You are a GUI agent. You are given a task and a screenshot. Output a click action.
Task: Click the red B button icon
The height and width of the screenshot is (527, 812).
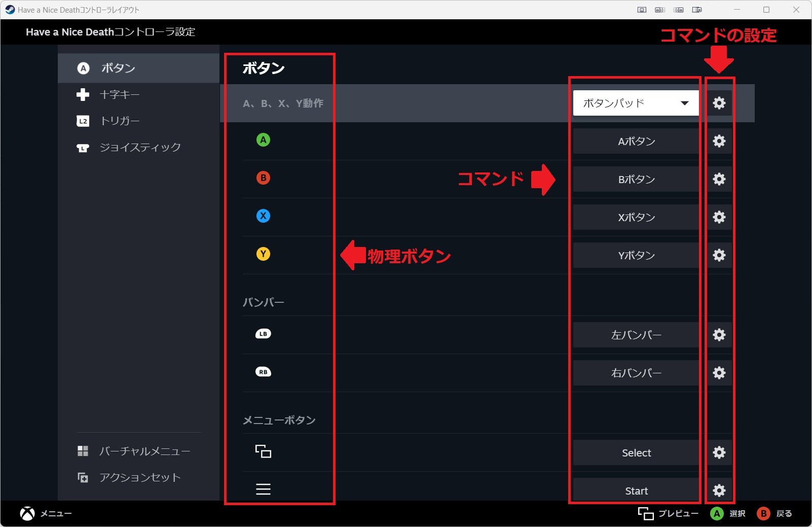pos(263,178)
